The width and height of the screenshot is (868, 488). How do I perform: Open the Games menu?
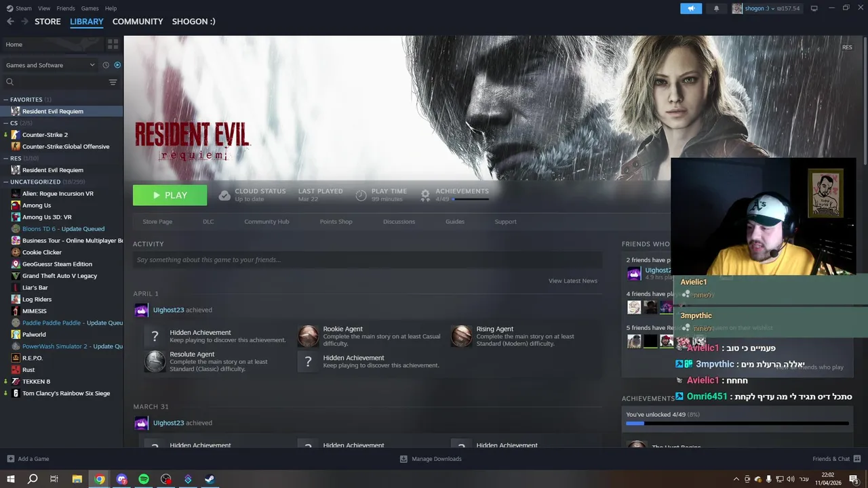(90, 8)
